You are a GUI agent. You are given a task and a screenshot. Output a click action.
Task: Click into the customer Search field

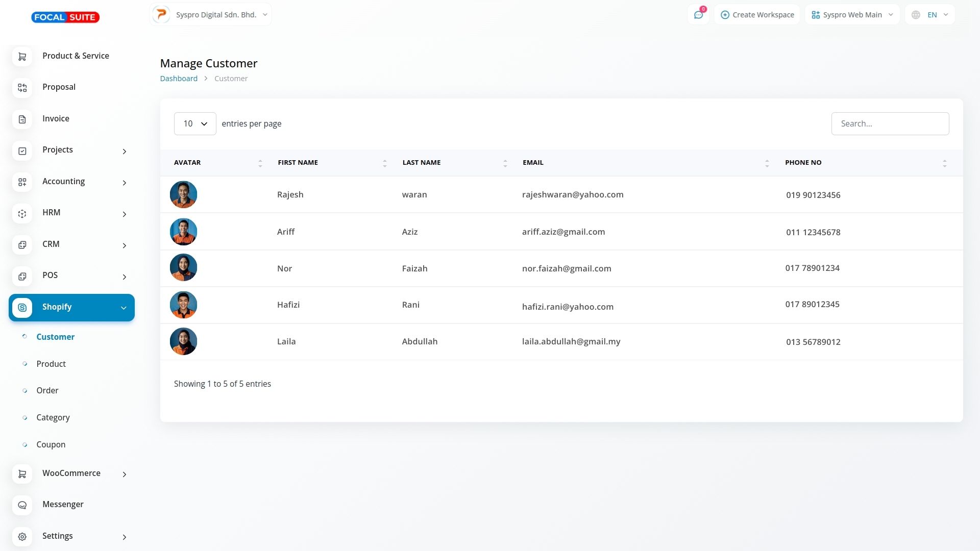click(x=890, y=124)
